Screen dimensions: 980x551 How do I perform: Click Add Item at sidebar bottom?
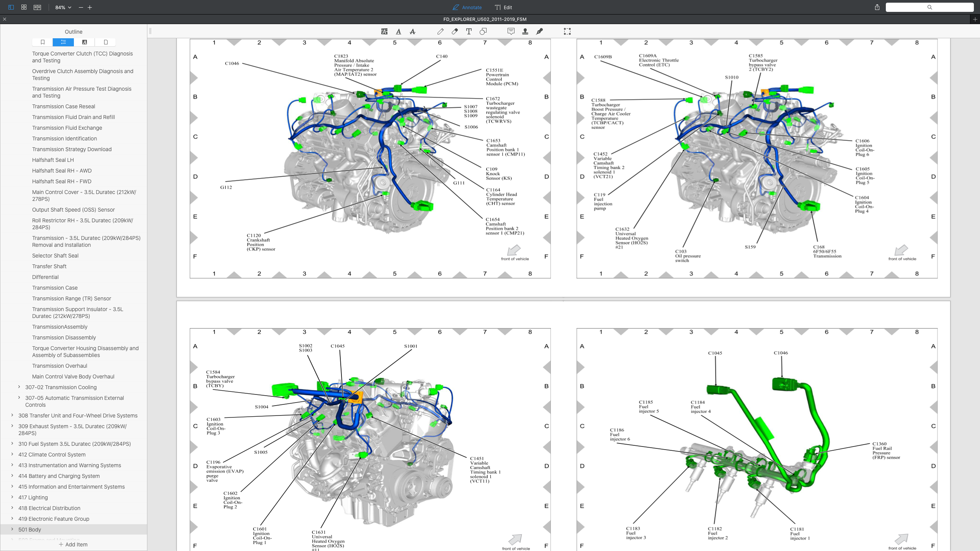tap(73, 544)
